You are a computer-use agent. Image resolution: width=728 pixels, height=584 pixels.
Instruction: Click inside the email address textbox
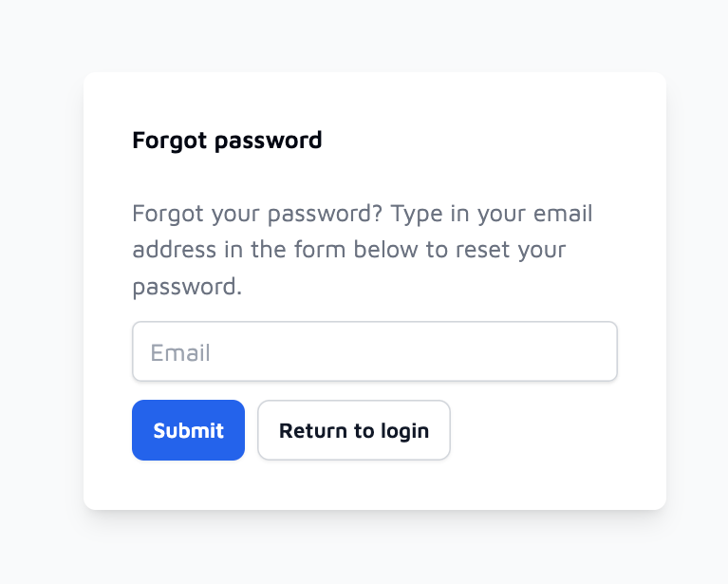coord(375,351)
